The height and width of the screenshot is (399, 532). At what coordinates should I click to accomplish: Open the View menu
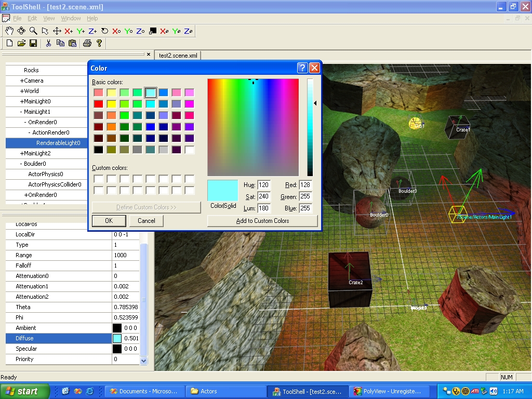click(49, 18)
